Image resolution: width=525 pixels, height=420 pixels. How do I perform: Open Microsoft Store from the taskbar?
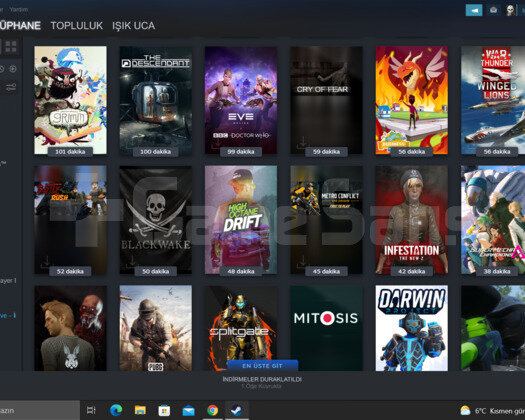tap(164, 410)
